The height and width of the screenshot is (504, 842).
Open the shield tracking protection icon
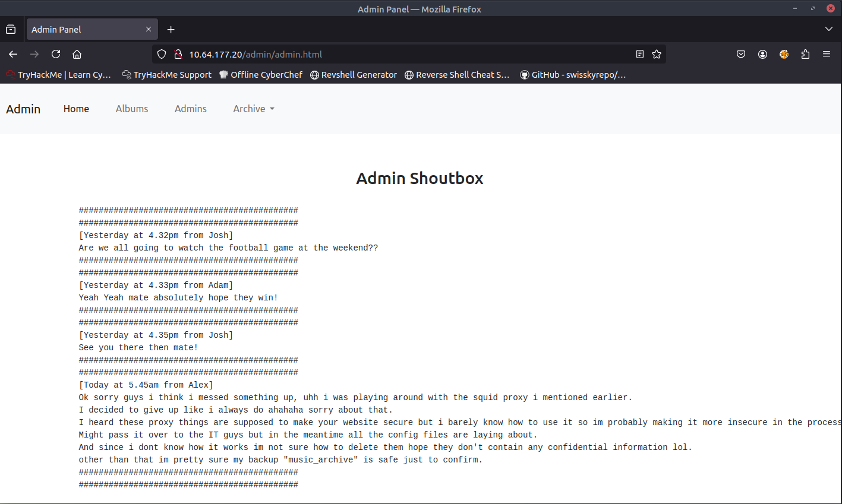[x=162, y=54]
